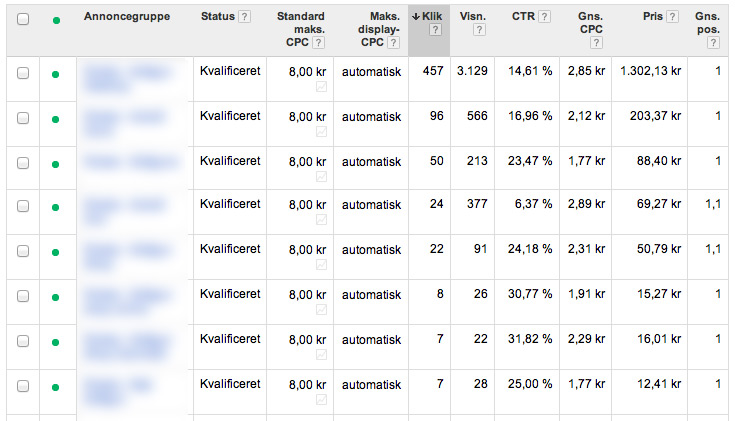Click help icon under Gns. pos. header
Image resolution: width=735 pixels, height=421 pixels.
pos(713,43)
